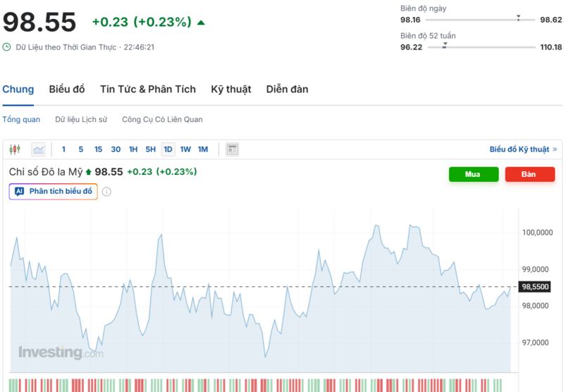Image resolution: width=564 pixels, height=392 pixels.
Task: Click the green up-arrow beside the main price
Action: click(x=202, y=23)
